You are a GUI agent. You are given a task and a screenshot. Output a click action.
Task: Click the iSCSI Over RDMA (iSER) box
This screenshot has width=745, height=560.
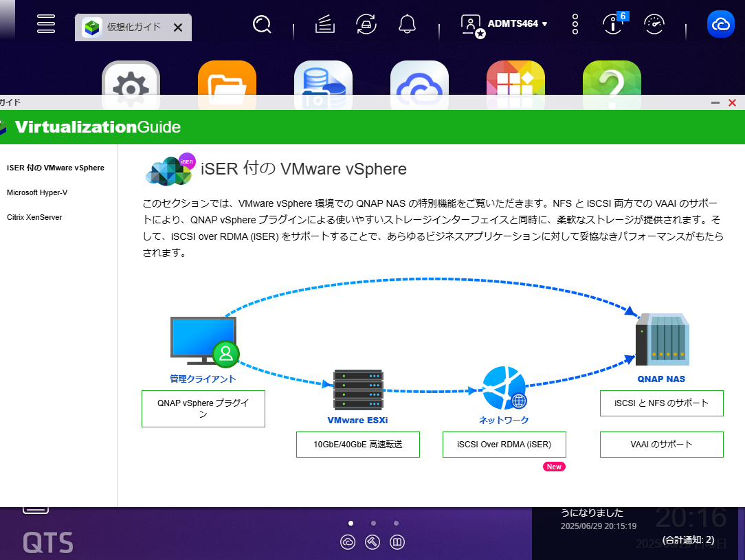pyautogui.click(x=504, y=444)
